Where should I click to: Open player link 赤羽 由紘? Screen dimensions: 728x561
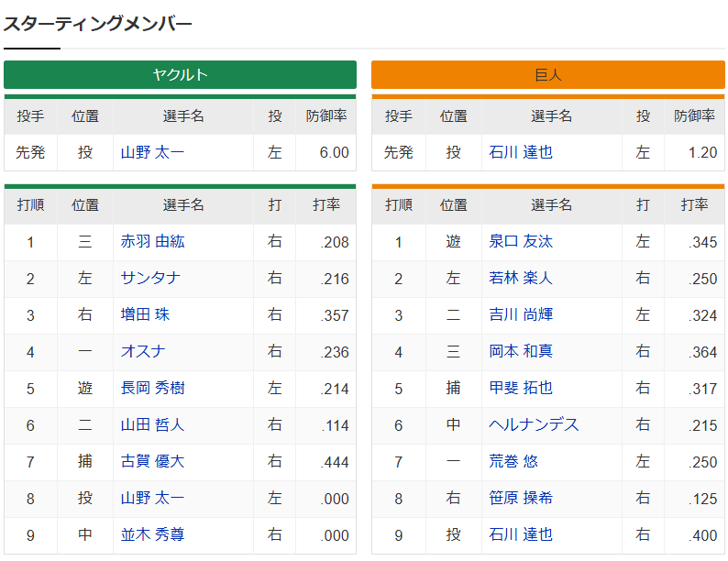[x=152, y=242]
